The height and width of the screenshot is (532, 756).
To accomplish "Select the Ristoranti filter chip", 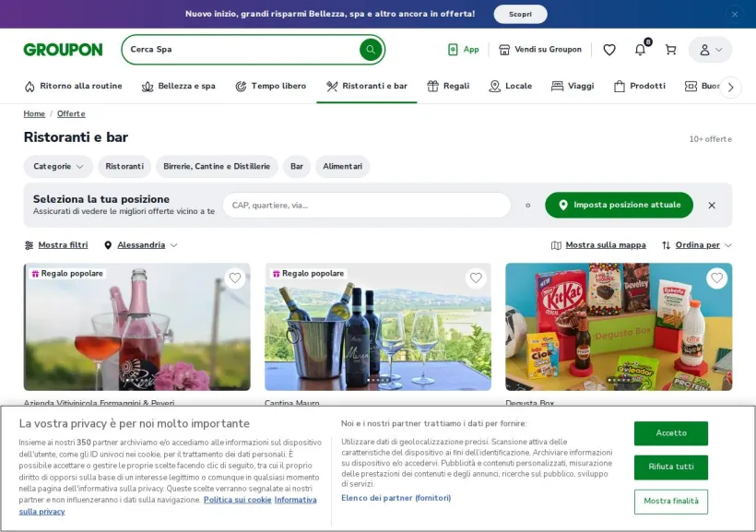I will tap(124, 166).
